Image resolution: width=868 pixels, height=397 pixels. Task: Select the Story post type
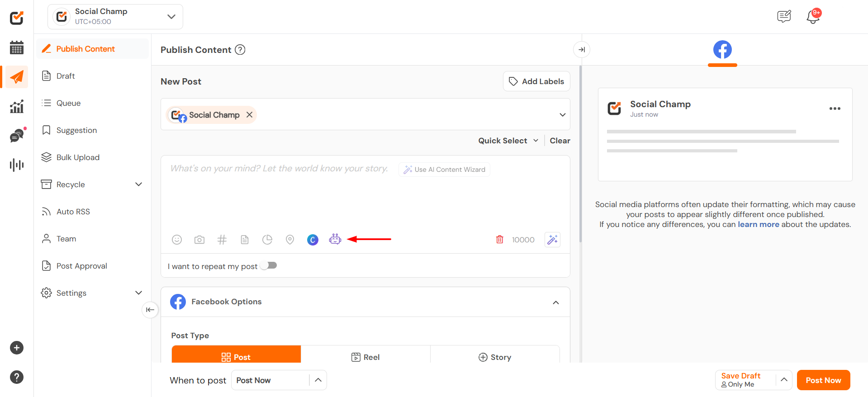click(x=495, y=355)
